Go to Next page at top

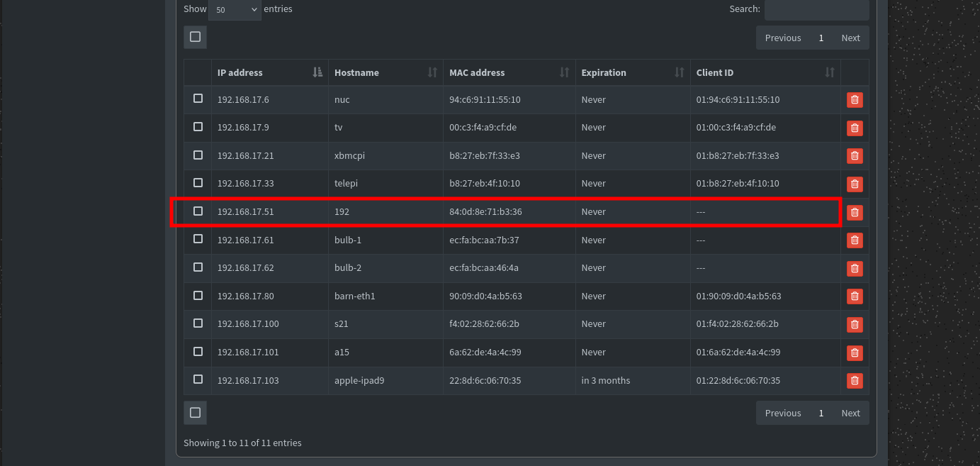(x=850, y=38)
